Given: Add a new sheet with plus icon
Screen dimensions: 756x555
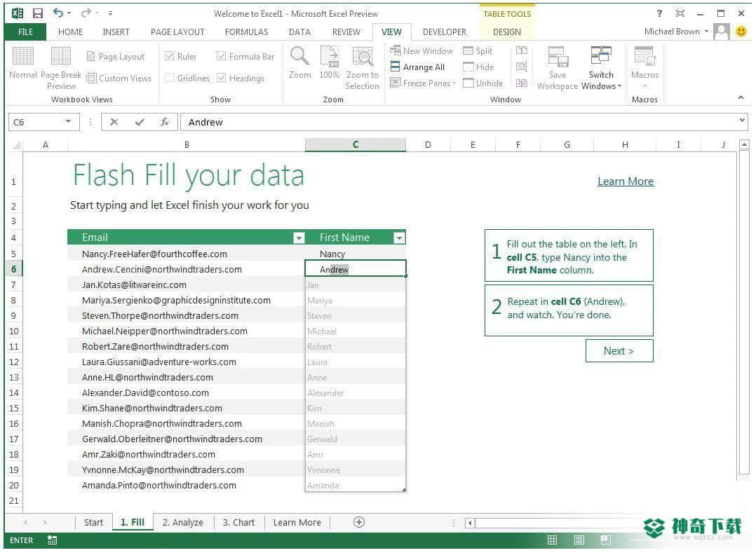Looking at the screenshot, I should (359, 522).
